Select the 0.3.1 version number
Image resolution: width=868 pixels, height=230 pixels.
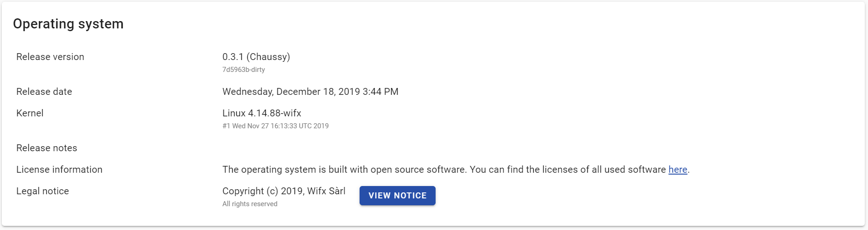click(x=233, y=57)
